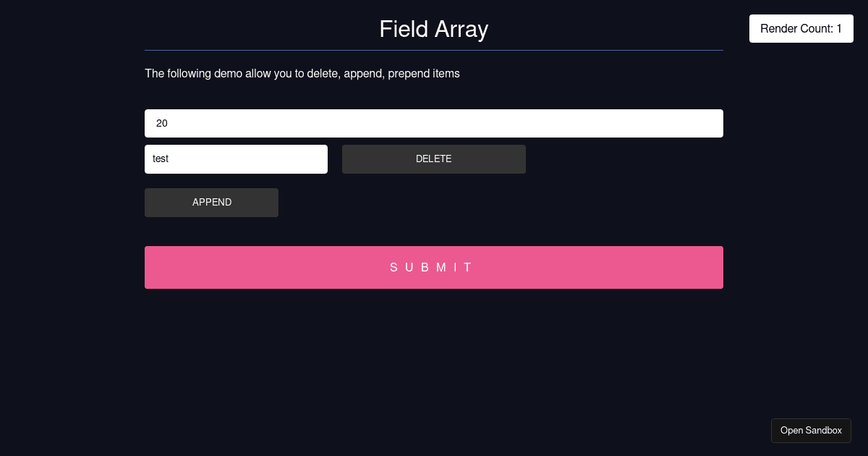Open Sandbox for this demo
The image size is (868, 456).
tap(811, 431)
